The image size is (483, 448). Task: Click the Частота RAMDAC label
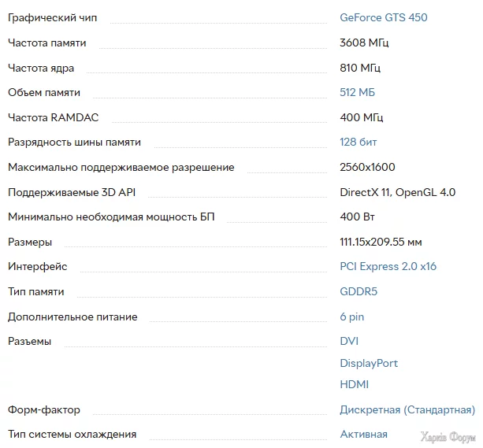point(53,117)
